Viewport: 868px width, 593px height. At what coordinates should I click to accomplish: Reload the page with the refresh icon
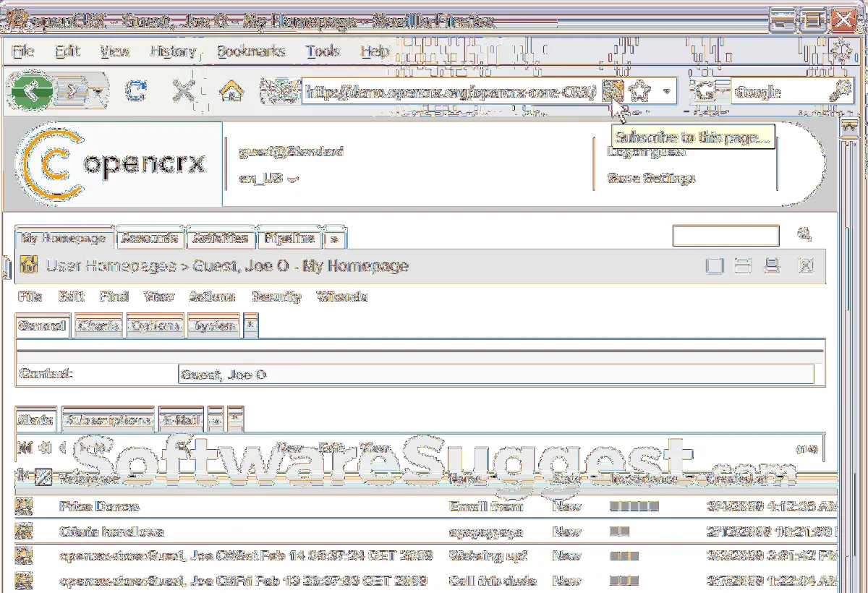pos(136,91)
